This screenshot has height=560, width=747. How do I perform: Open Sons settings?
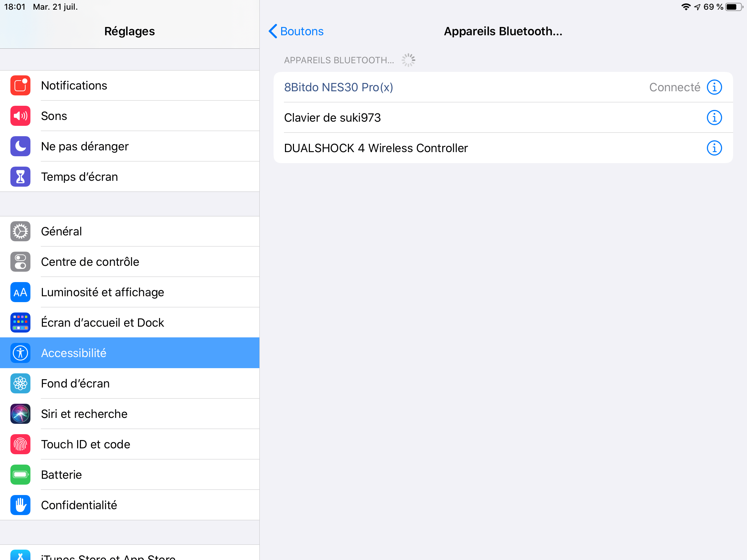click(130, 116)
